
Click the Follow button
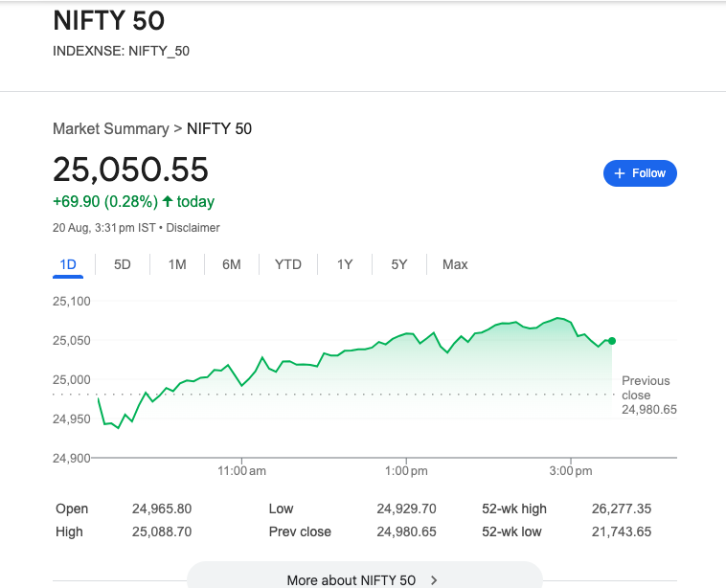[x=640, y=173]
